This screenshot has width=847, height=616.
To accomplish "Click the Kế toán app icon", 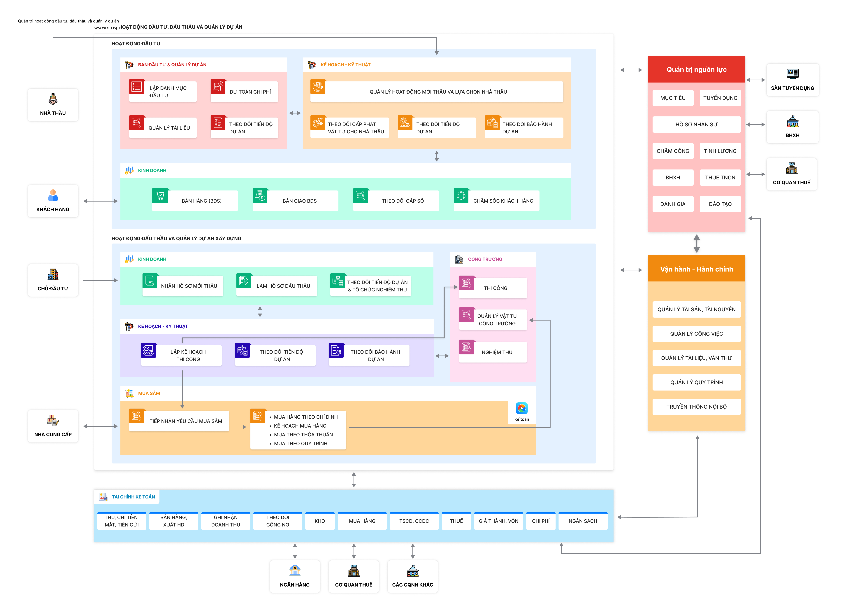I will (x=521, y=408).
